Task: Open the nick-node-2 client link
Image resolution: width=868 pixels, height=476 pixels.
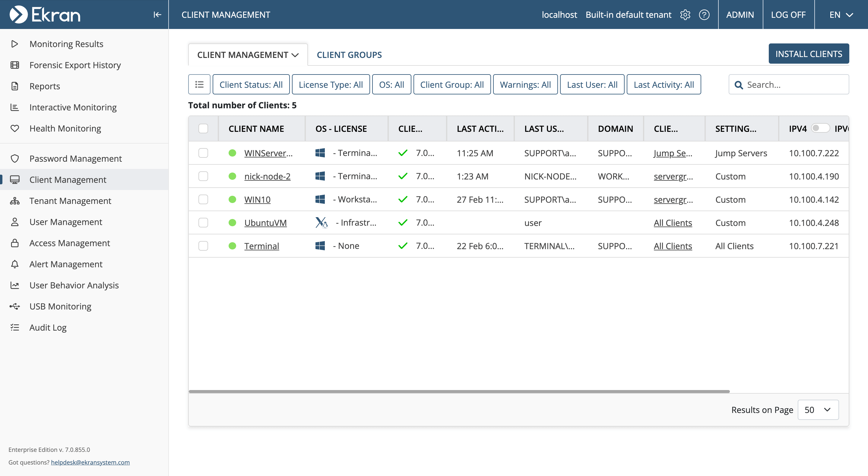Action: pyautogui.click(x=267, y=176)
